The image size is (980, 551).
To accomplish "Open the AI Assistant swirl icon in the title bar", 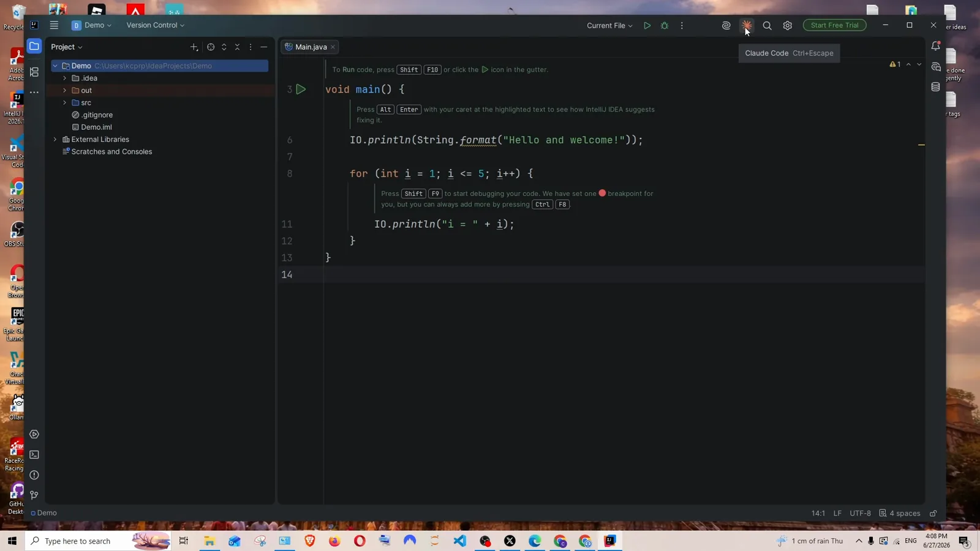I will click(726, 25).
